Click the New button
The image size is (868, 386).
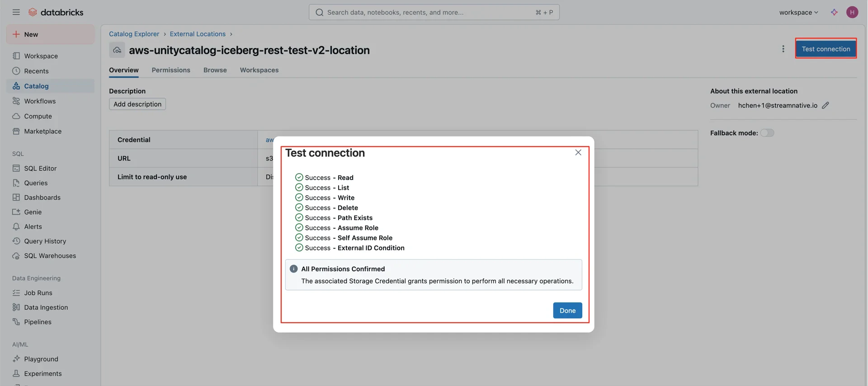click(x=50, y=34)
